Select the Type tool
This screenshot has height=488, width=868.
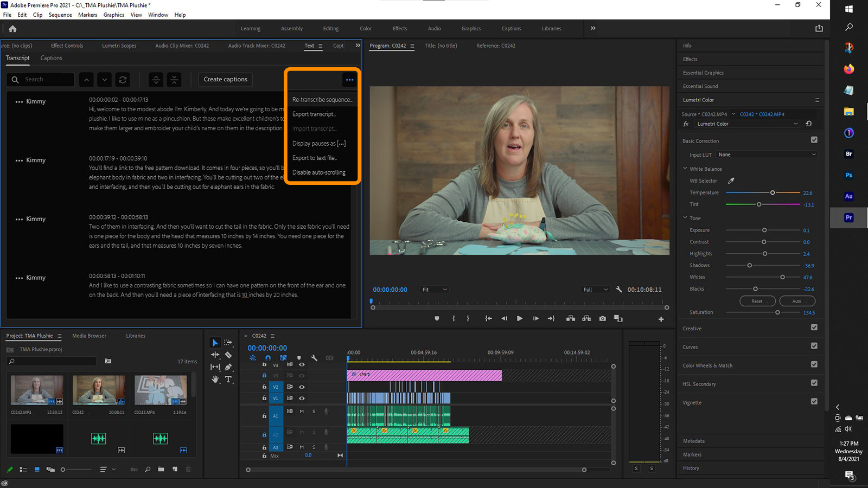[x=228, y=380]
